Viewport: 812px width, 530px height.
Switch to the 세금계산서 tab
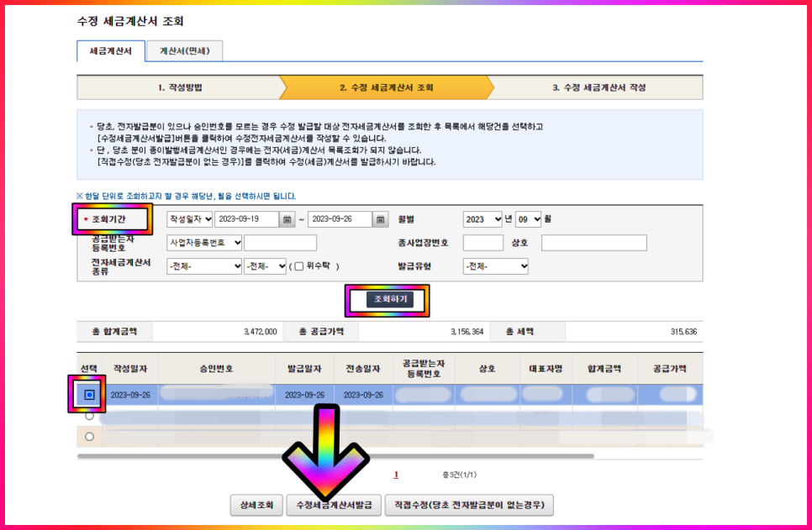(111, 51)
